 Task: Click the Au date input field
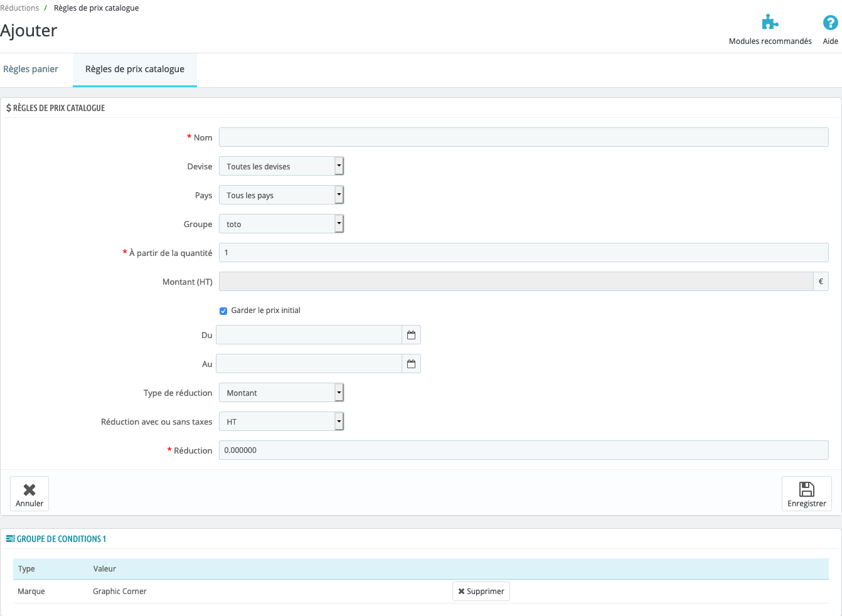click(309, 364)
